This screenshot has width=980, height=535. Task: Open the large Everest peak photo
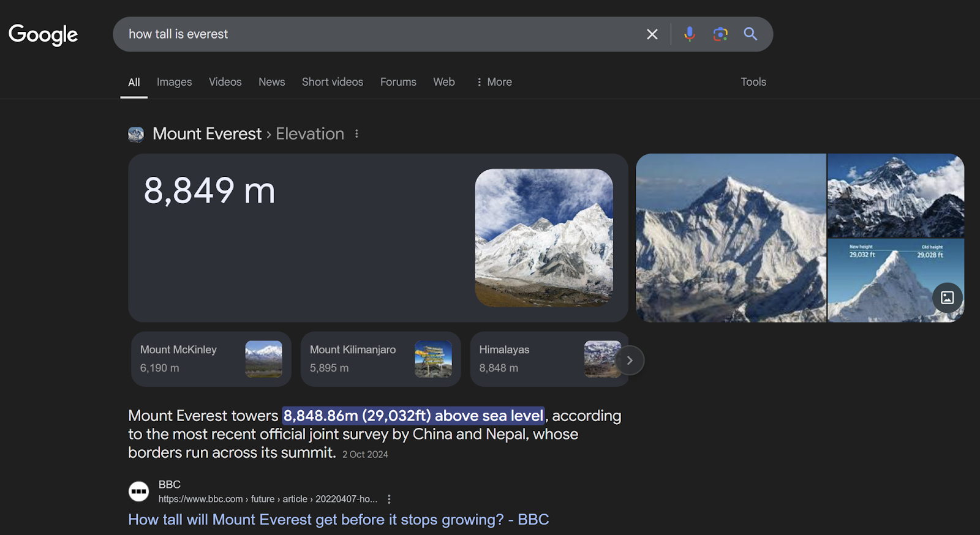[x=731, y=238]
